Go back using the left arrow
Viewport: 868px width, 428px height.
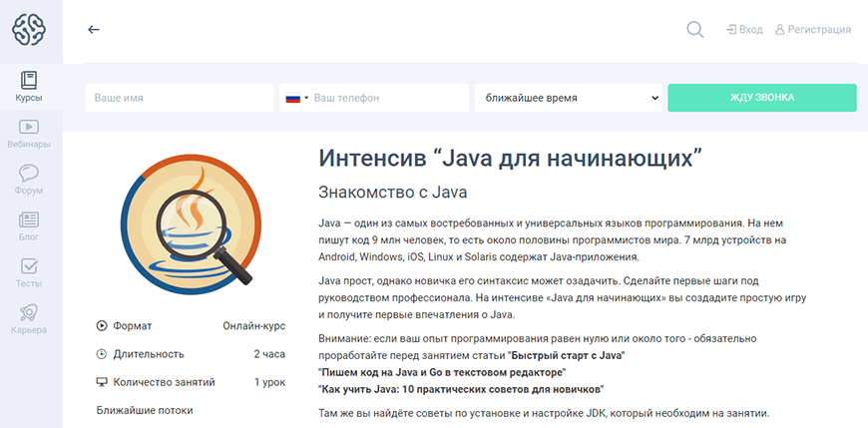94,30
